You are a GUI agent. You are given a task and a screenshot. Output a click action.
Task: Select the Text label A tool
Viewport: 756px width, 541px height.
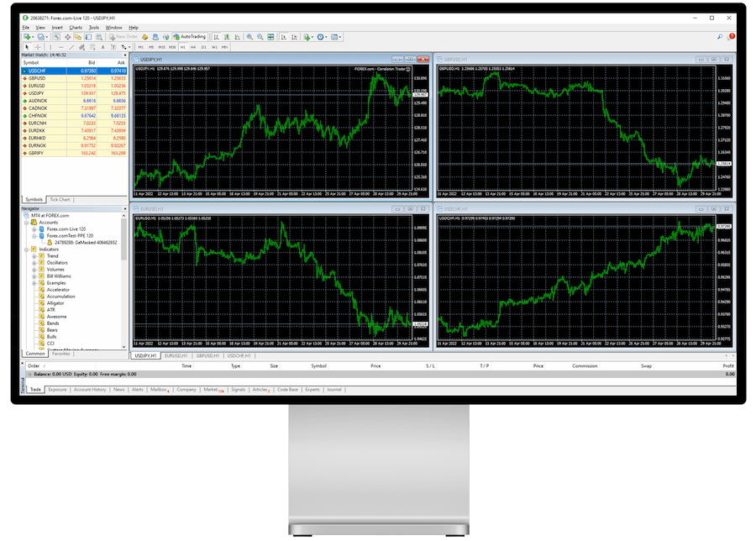click(102, 47)
